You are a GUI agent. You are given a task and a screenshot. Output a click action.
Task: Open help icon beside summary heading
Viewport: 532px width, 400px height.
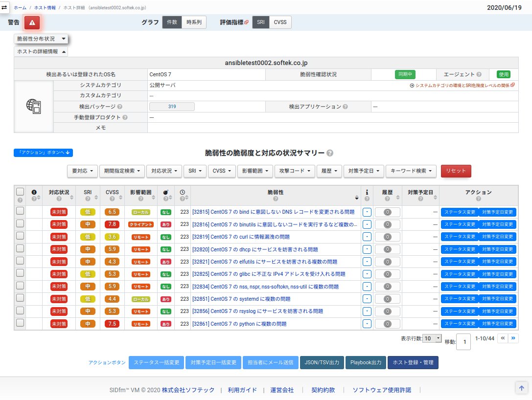329,153
